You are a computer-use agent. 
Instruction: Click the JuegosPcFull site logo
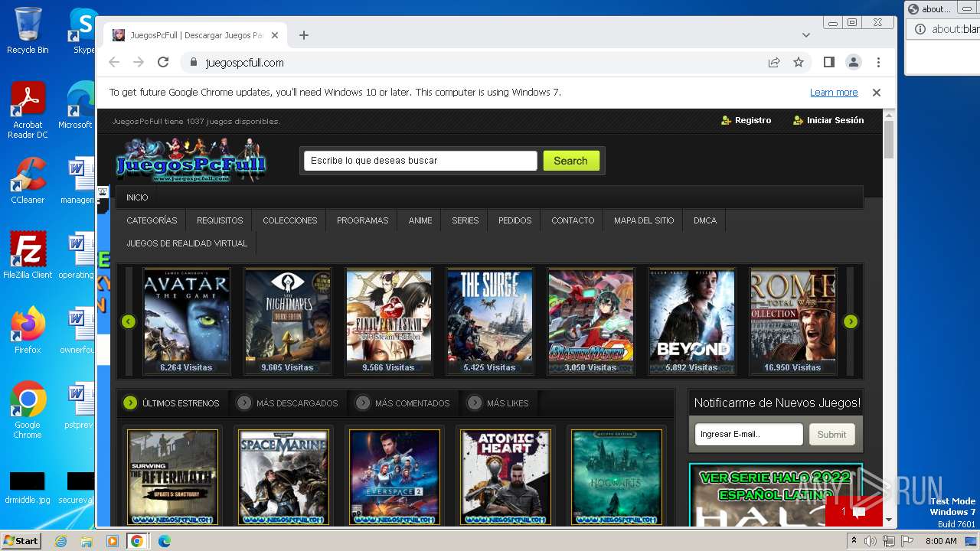click(191, 161)
